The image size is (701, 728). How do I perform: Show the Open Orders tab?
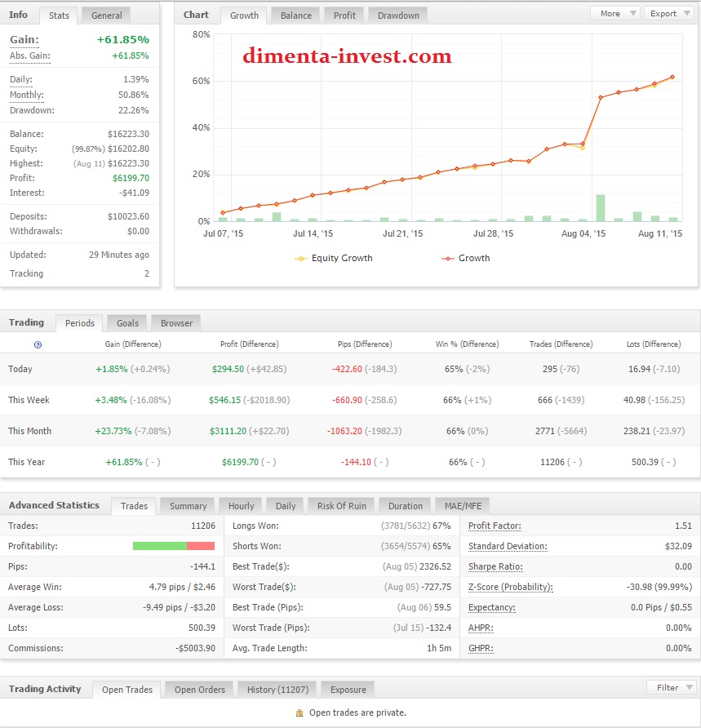click(200, 690)
